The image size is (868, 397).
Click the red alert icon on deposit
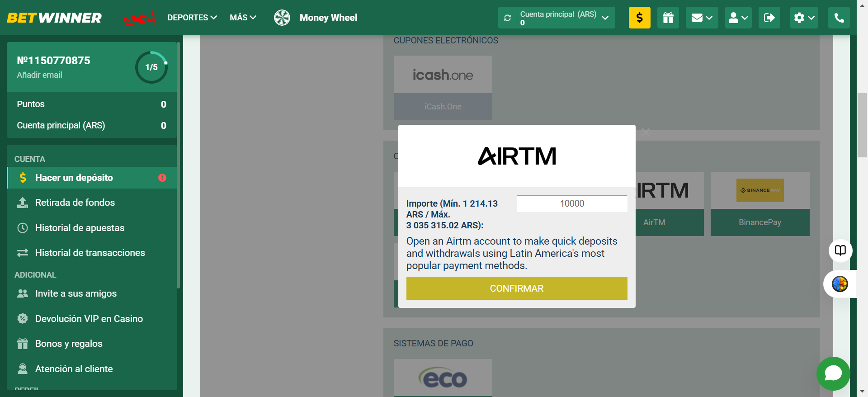coord(162,178)
